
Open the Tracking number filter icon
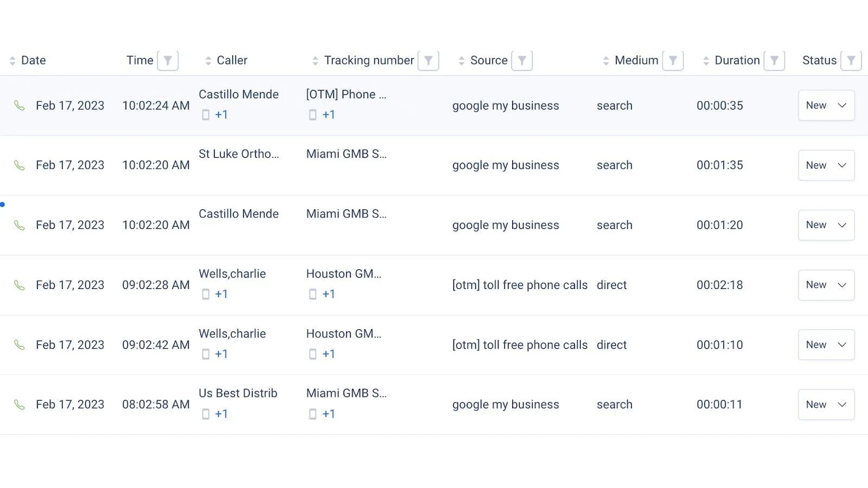pos(428,61)
